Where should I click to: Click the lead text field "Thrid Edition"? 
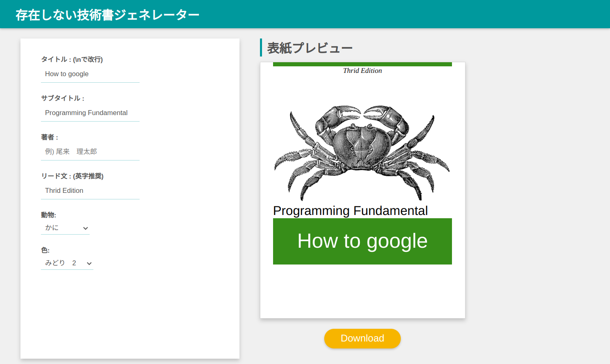point(90,191)
